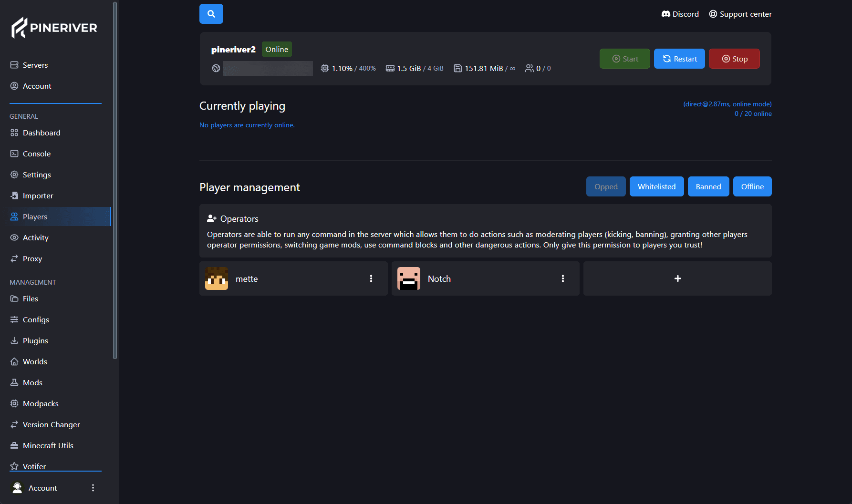The width and height of the screenshot is (852, 504).
Task: Click the blurred server address field
Action: 268,68
